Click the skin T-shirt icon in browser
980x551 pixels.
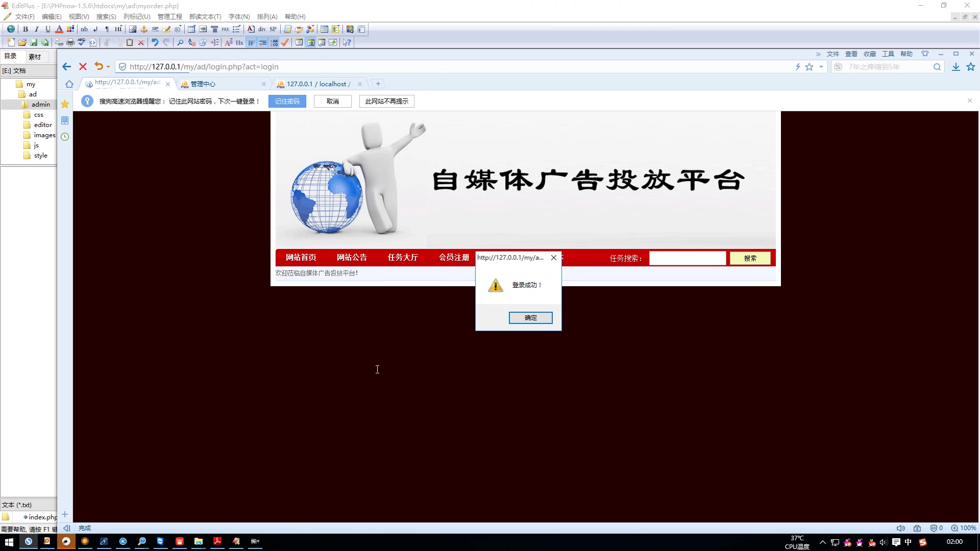tap(925, 54)
